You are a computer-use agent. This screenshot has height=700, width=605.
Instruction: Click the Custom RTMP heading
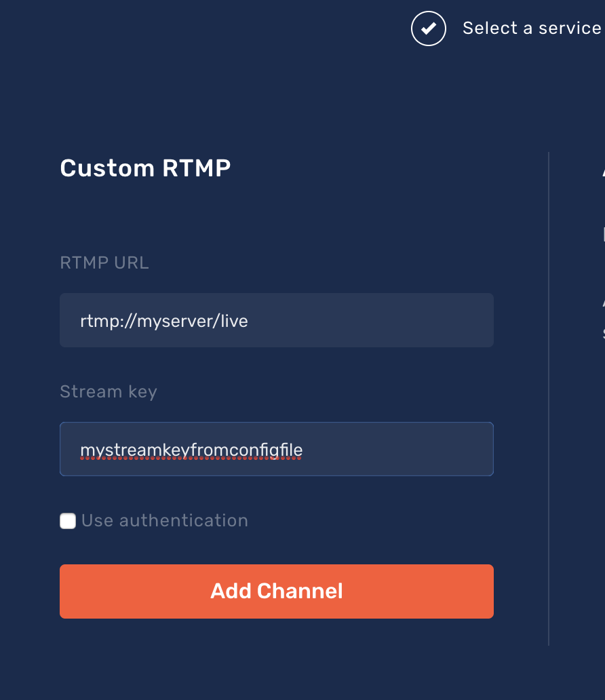click(145, 168)
